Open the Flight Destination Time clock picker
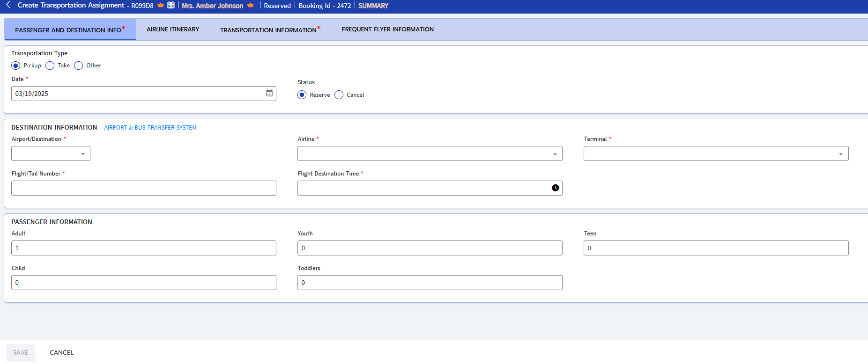This screenshot has width=868, height=364. coord(555,188)
